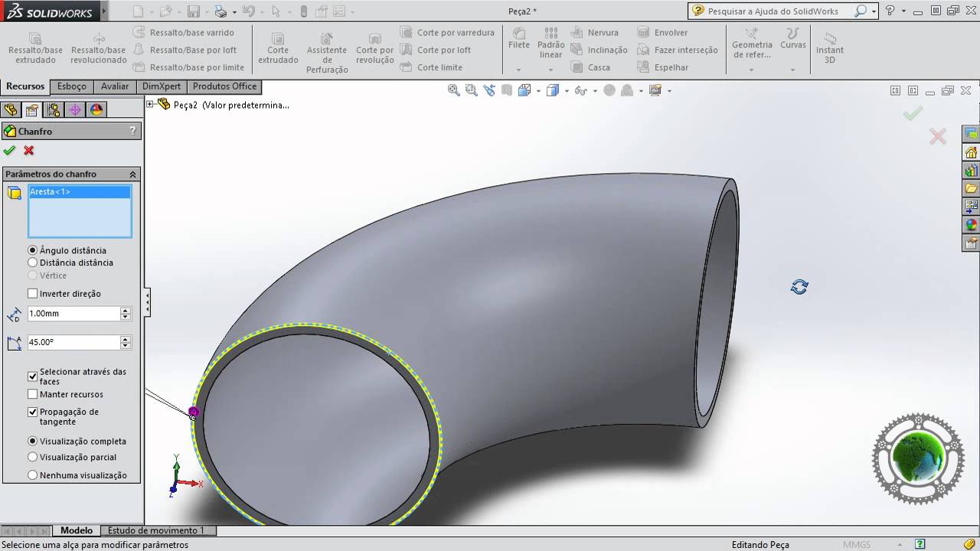980x551 pixels.
Task: Open the DimXpert tab
Action: pyautogui.click(x=161, y=86)
